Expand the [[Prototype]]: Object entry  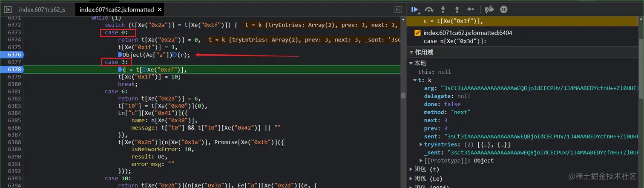point(421,161)
